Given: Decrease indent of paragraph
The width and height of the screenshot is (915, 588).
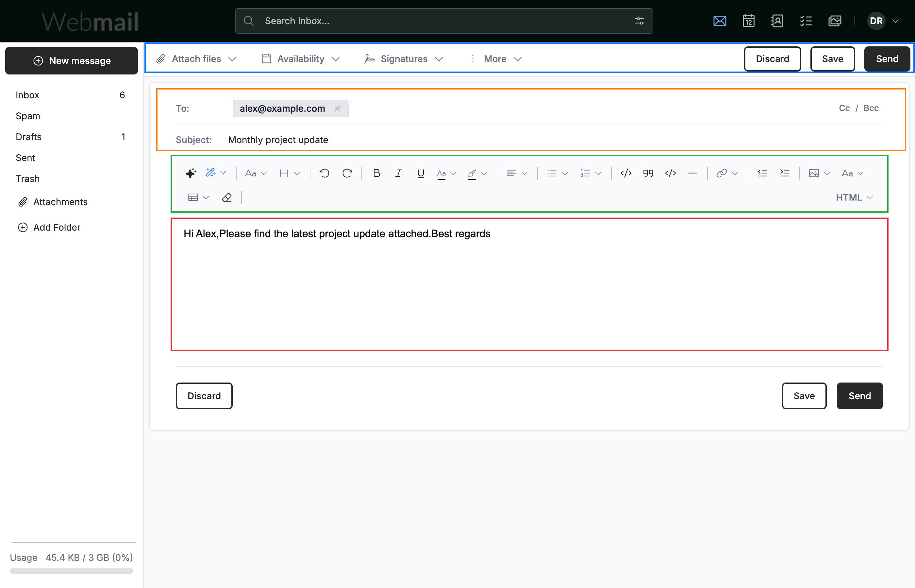Looking at the screenshot, I should coord(762,173).
